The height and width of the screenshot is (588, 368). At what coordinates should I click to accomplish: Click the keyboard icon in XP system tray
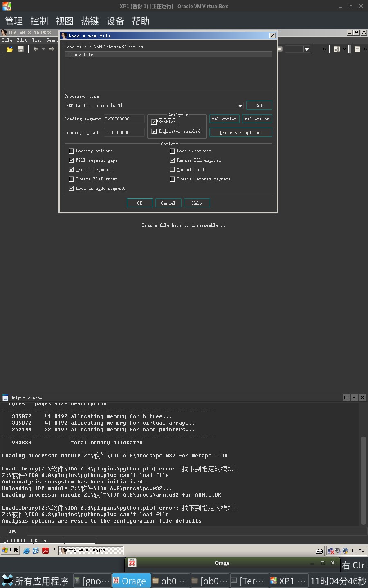coord(319,551)
